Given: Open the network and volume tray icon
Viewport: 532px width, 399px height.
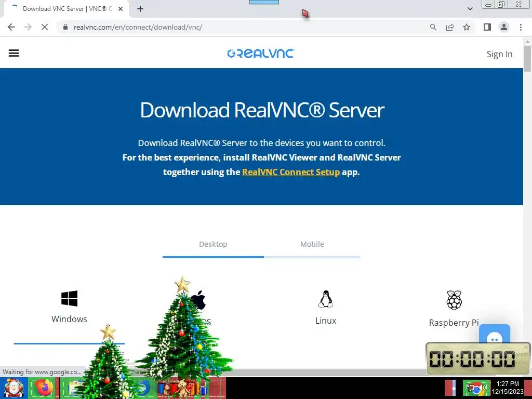Looking at the screenshot, I should 476,389.
